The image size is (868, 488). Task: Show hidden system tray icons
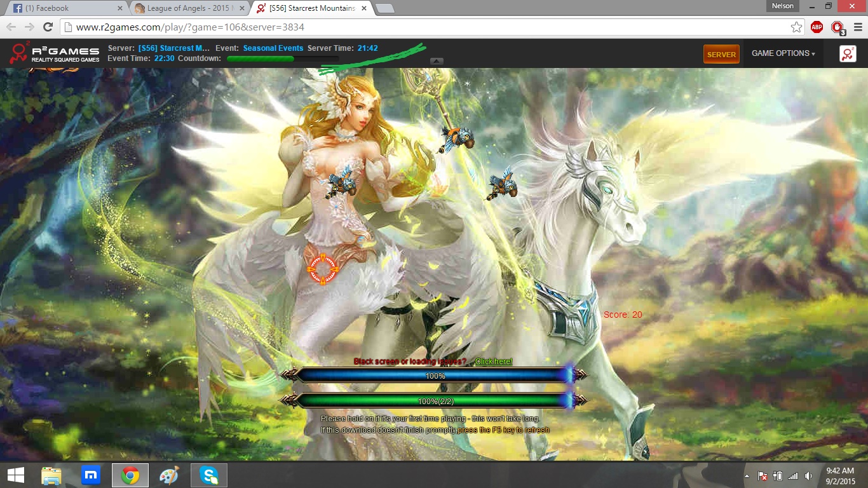[747, 476]
